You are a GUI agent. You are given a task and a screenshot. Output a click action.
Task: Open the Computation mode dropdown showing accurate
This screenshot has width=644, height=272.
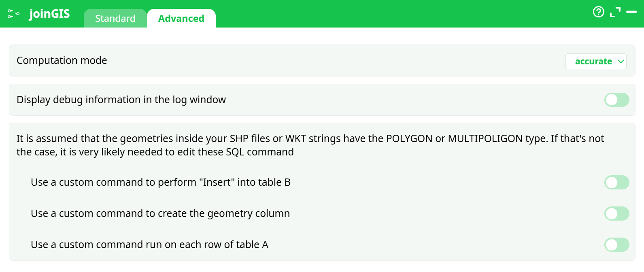[x=595, y=62]
